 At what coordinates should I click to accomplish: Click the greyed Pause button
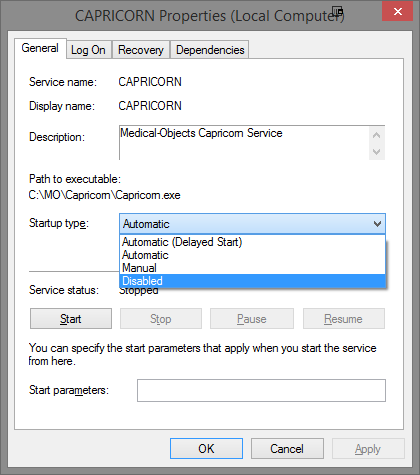pyautogui.click(x=252, y=319)
